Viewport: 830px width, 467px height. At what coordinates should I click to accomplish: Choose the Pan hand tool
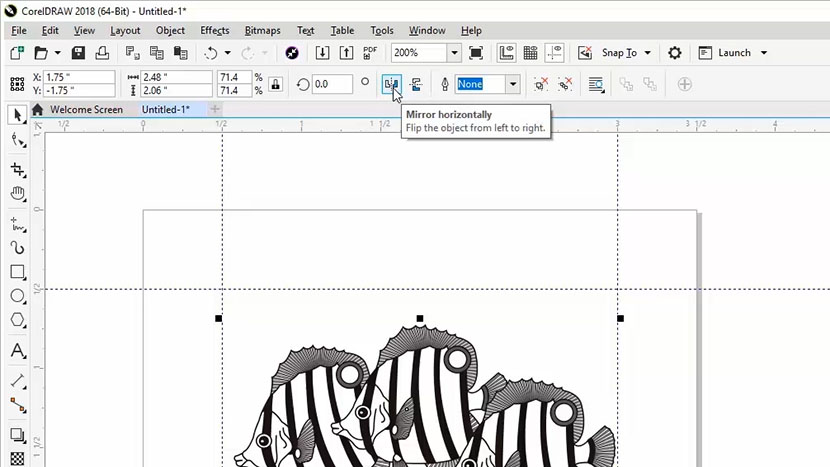point(17,194)
